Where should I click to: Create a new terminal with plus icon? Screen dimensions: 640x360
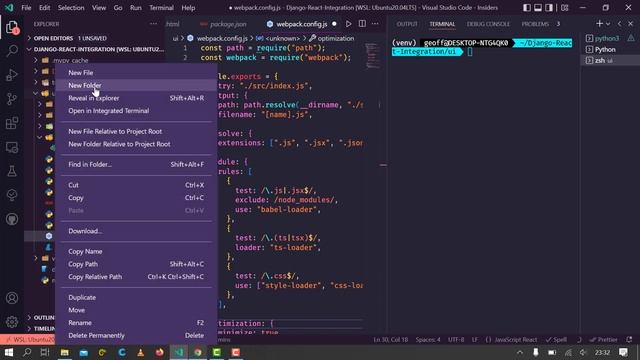(x=599, y=24)
